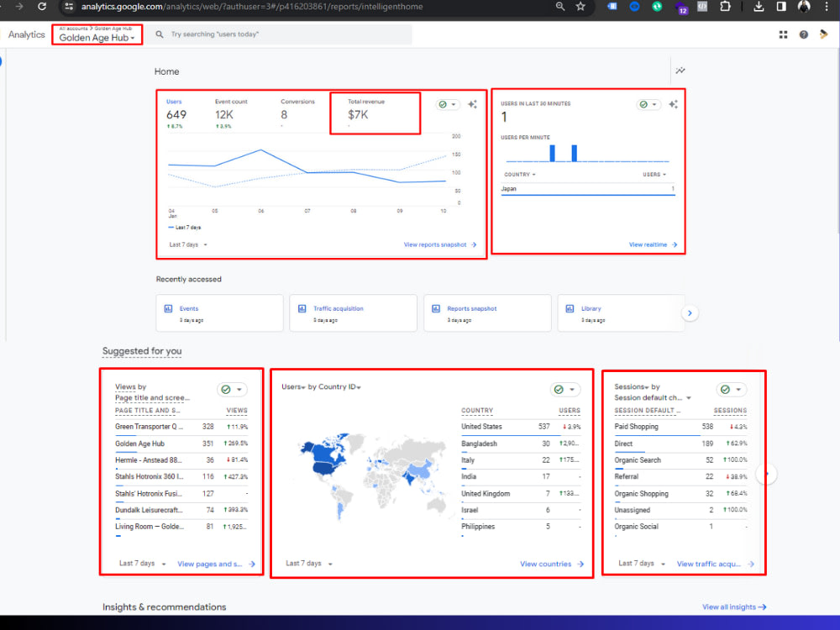Show next recently accessed cards arrow
This screenshot has height=630, width=840.
690,312
